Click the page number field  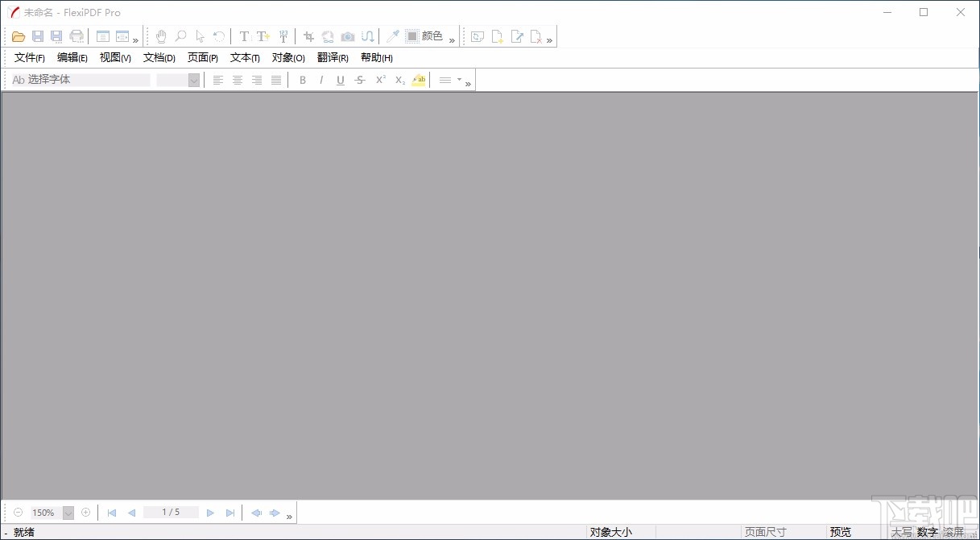tap(171, 513)
